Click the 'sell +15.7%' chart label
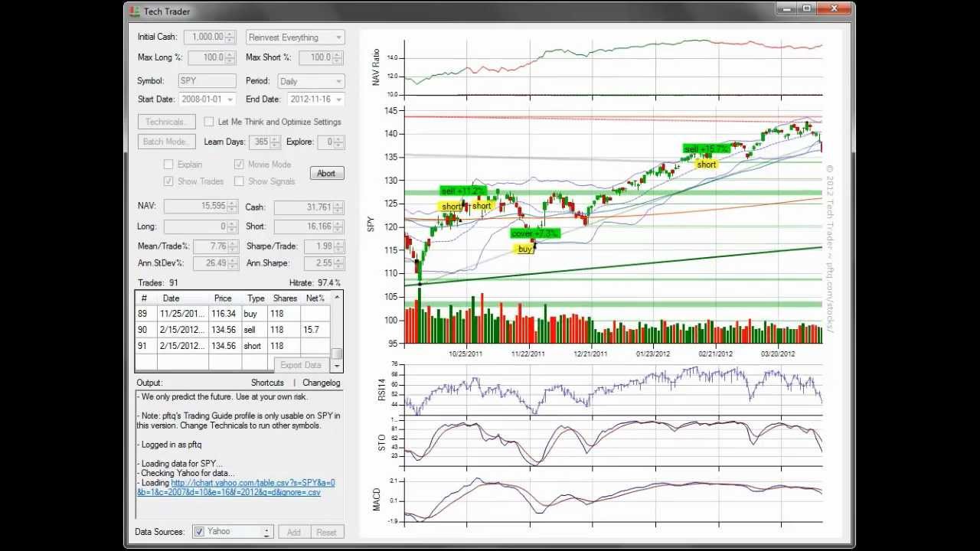980x551 pixels. pyautogui.click(x=705, y=149)
